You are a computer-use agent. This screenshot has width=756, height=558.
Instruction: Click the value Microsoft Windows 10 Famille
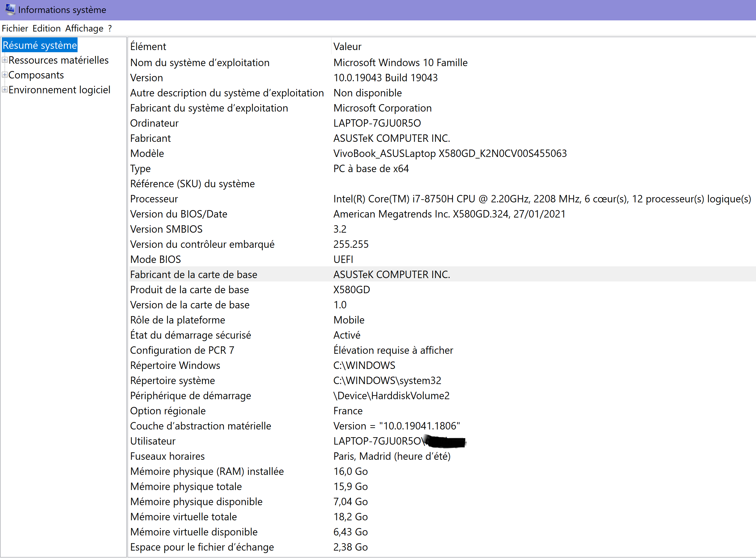pos(400,63)
